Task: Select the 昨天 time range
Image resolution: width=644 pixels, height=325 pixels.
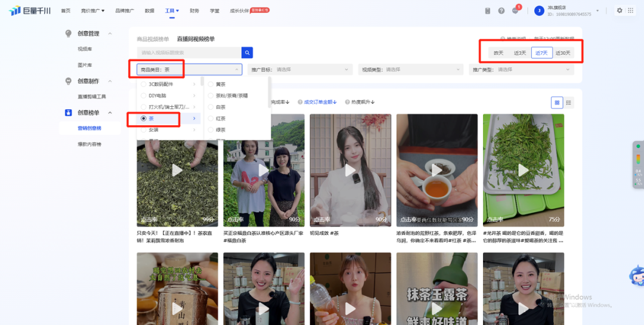Action: pos(499,53)
